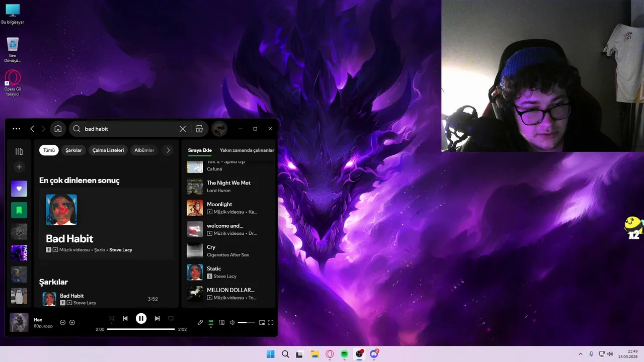The image size is (644, 362).
Task: Open the 80purppp artist link in the player
Action: 43,326
